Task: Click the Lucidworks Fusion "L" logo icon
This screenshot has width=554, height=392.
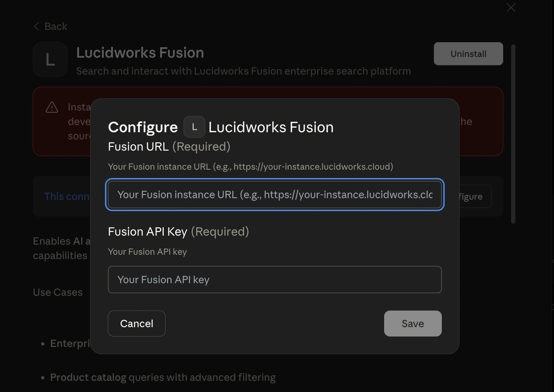Action: (50, 59)
